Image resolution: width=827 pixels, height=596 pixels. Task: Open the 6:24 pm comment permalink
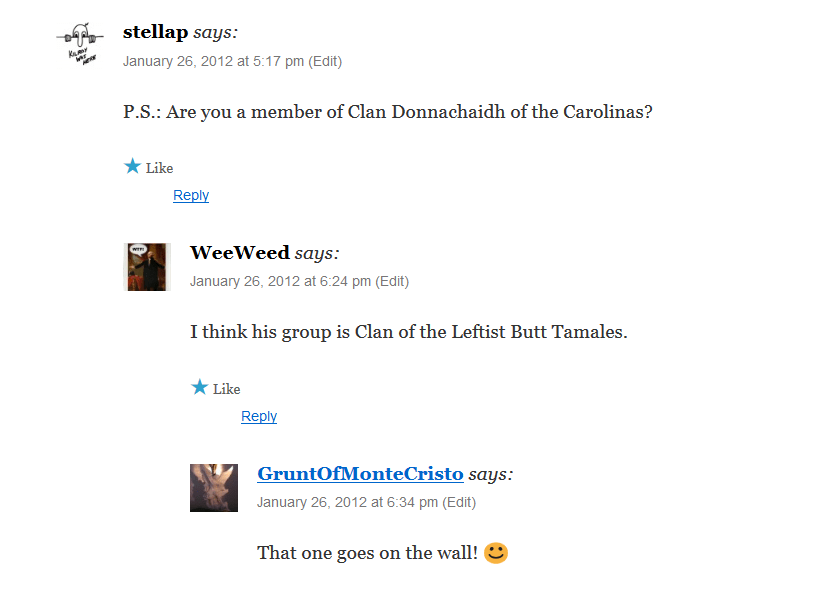tap(280, 281)
